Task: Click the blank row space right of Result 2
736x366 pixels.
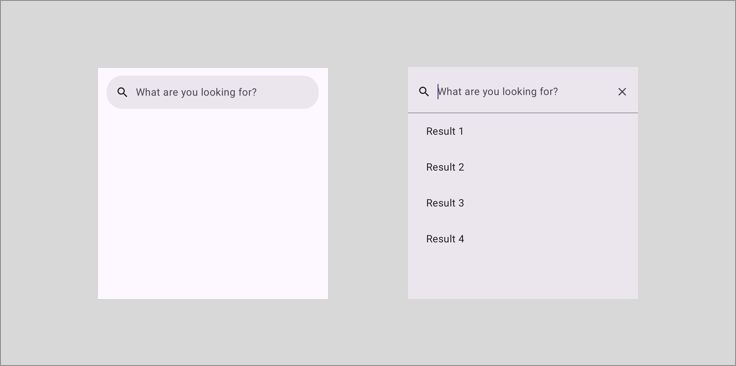Action: (549, 167)
